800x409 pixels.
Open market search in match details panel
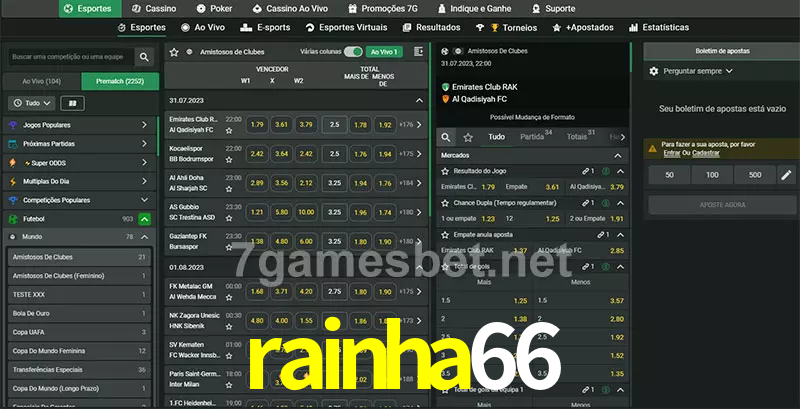click(447, 137)
